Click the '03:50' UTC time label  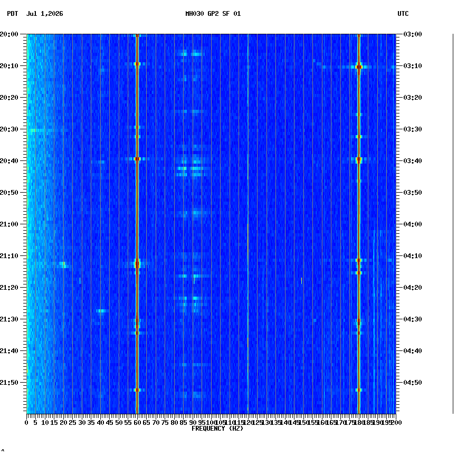pyautogui.click(x=413, y=193)
